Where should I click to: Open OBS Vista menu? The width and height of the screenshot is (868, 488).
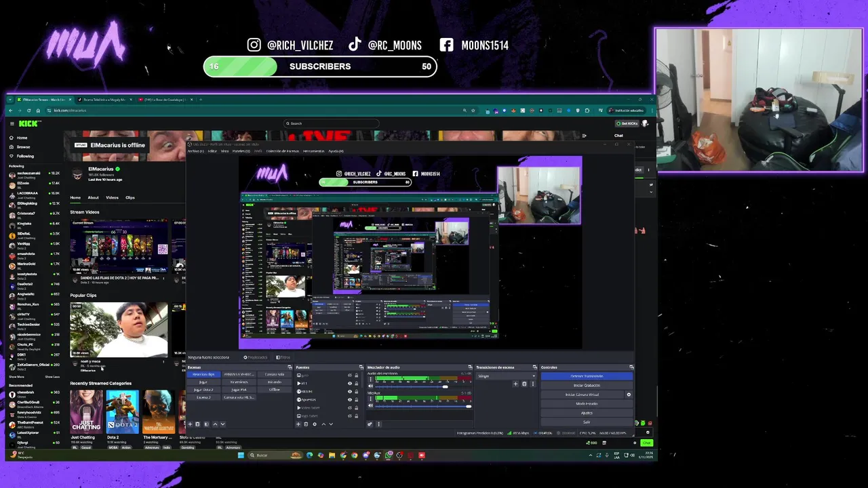pos(225,151)
